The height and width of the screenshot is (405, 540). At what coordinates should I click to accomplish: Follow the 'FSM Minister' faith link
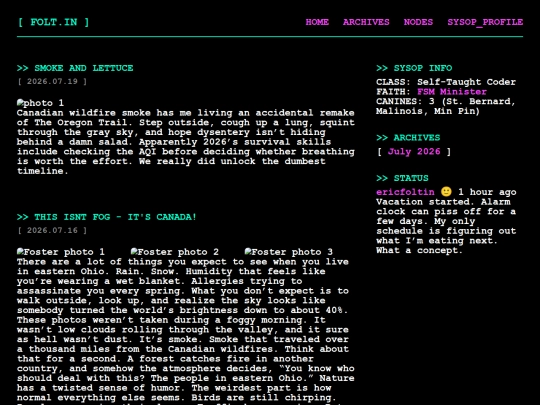coord(452,92)
